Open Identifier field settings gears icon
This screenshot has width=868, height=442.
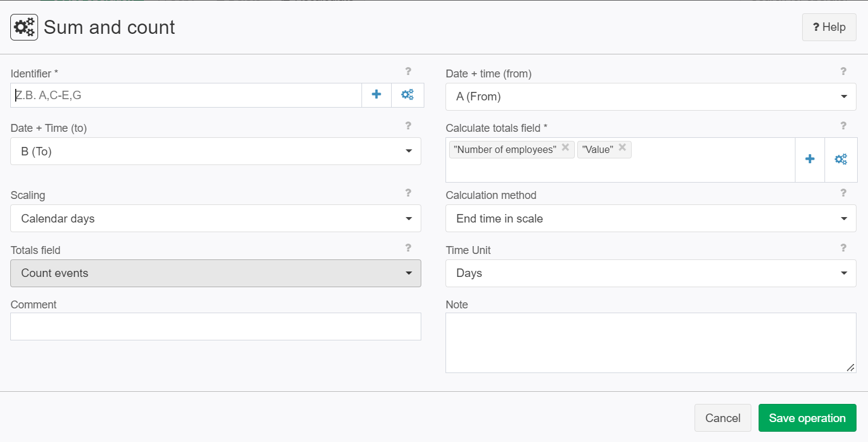point(408,95)
